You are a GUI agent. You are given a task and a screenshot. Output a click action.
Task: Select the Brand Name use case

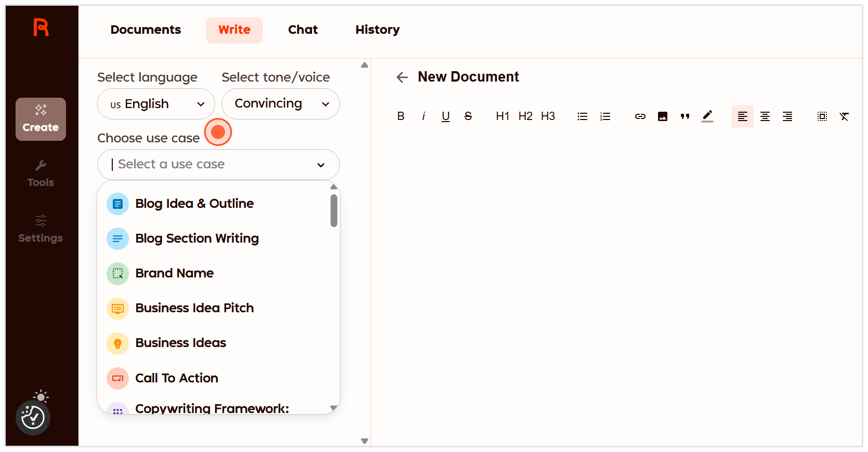click(x=174, y=273)
